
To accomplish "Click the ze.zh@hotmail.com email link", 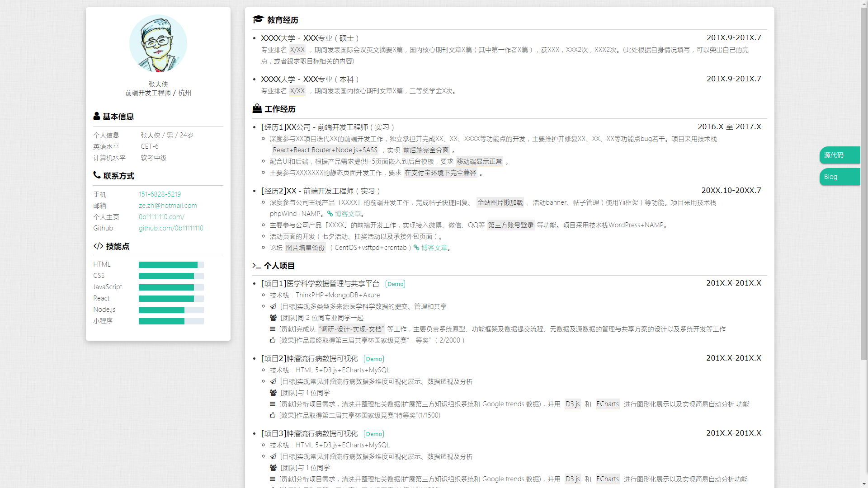I will coord(168,205).
